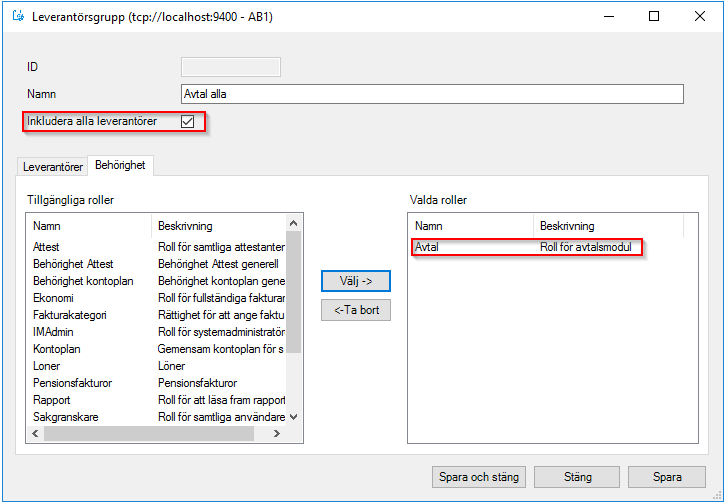
Task: Select the IMAdmin role row
Action: point(53,332)
